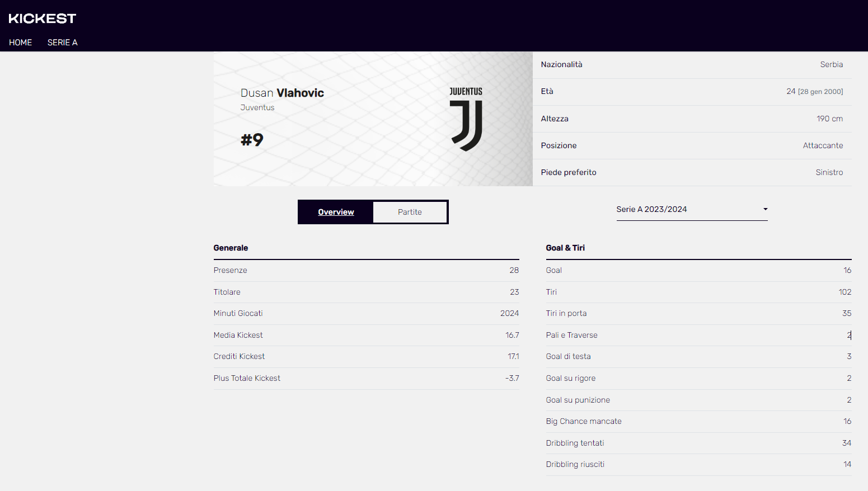Click the 190 cm height value
Viewport: 868px width, 491px height.
829,119
